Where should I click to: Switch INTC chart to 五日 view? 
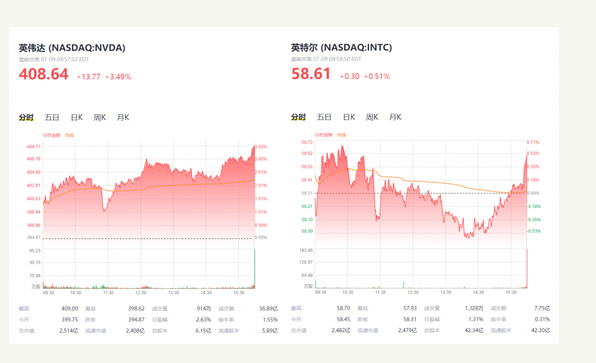click(x=324, y=117)
